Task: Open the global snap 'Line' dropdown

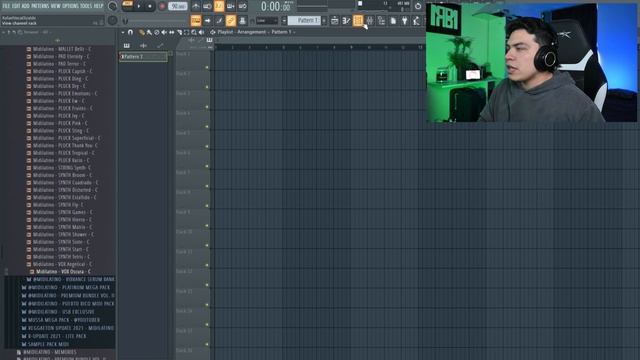Action: (267, 20)
